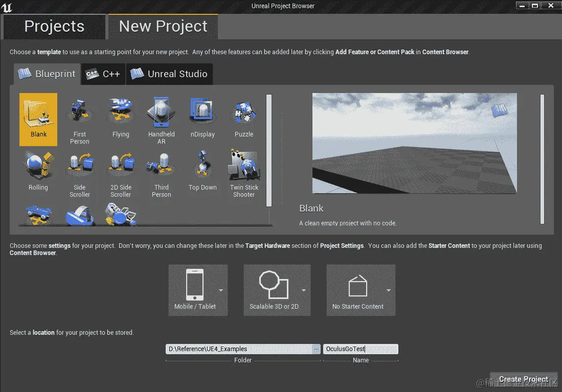Choose the nDisplay template
Viewport: 562px width, 392px height.
point(203,119)
